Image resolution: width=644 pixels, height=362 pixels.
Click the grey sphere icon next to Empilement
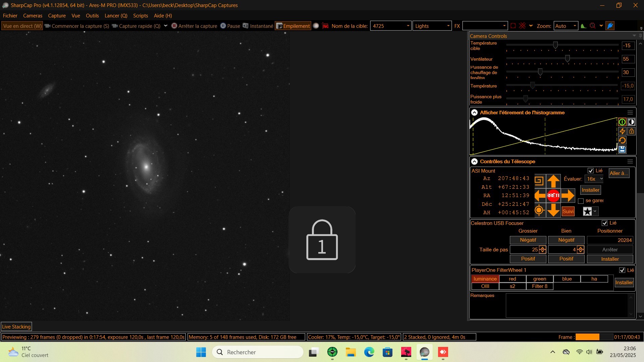[316, 26]
